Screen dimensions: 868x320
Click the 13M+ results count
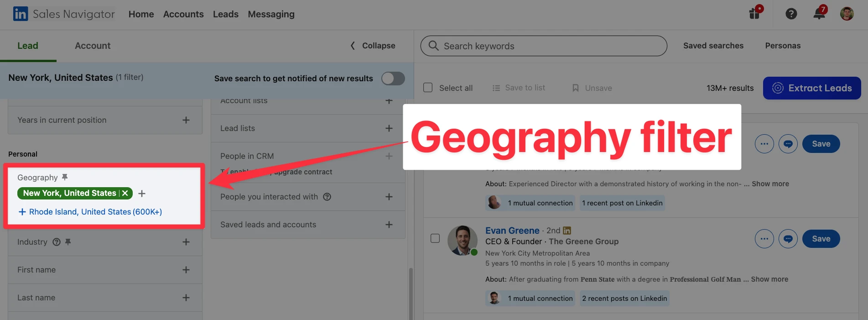[x=730, y=88]
